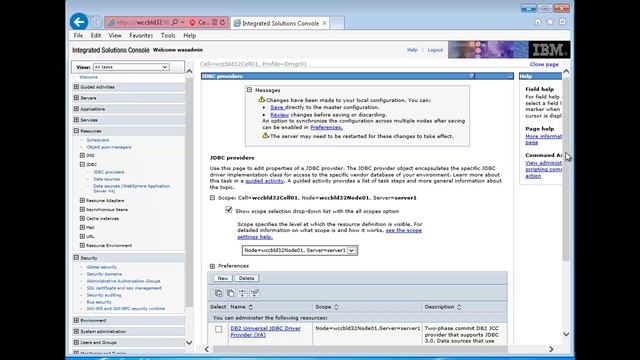Click select all items table icon
The image size is (640, 360).
(219, 293)
